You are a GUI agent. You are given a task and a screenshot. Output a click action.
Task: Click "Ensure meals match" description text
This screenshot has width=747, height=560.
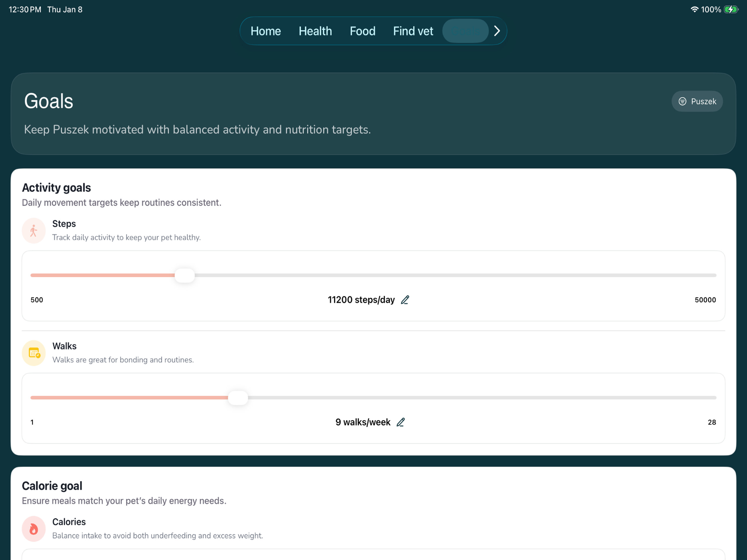tap(124, 501)
